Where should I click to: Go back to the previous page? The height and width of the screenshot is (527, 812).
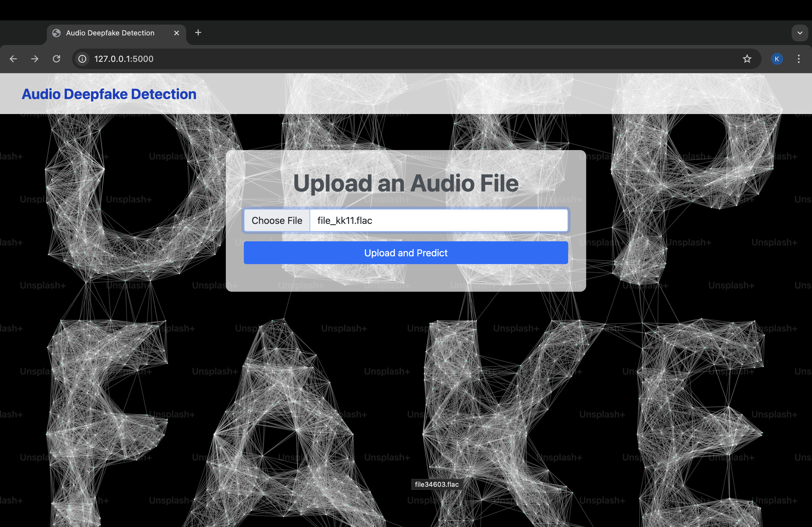pyautogui.click(x=13, y=59)
